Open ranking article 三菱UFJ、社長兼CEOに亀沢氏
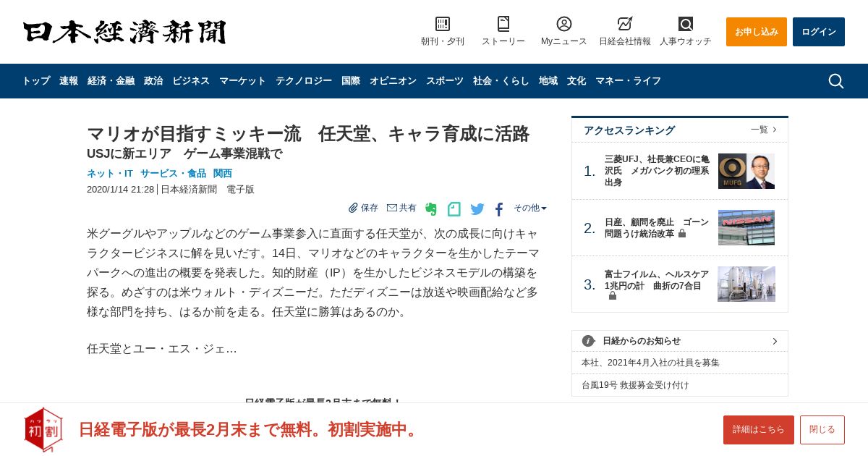The image size is (868, 456). coord(657,171)
